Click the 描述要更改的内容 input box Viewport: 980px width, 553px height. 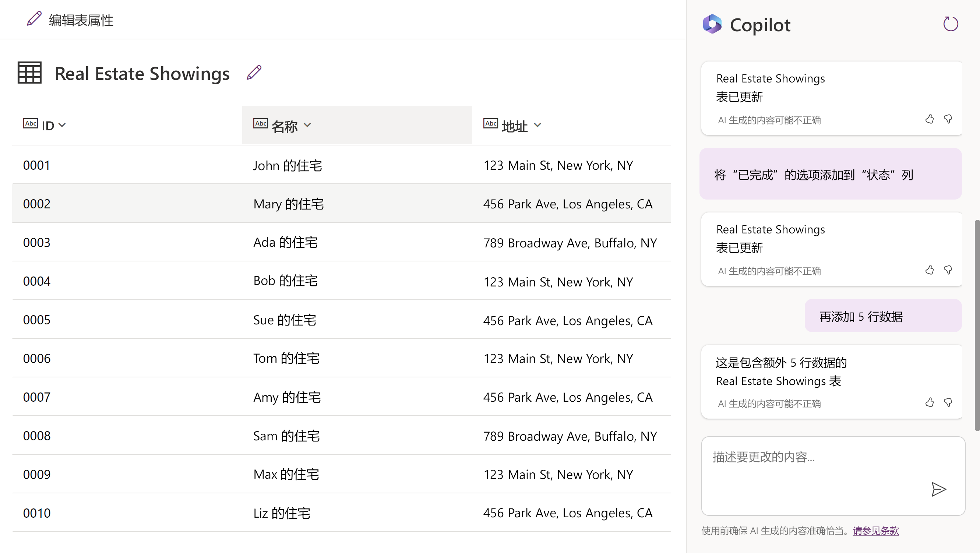833,476
